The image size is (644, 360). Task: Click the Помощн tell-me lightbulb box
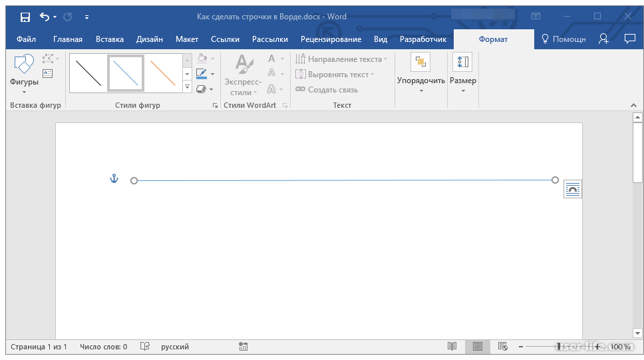pos(563,39)
